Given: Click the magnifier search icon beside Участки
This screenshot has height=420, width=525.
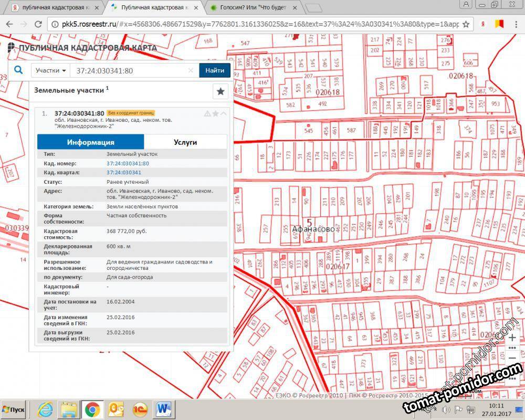Looking at the screenshot, I should [x=18, y=70].
